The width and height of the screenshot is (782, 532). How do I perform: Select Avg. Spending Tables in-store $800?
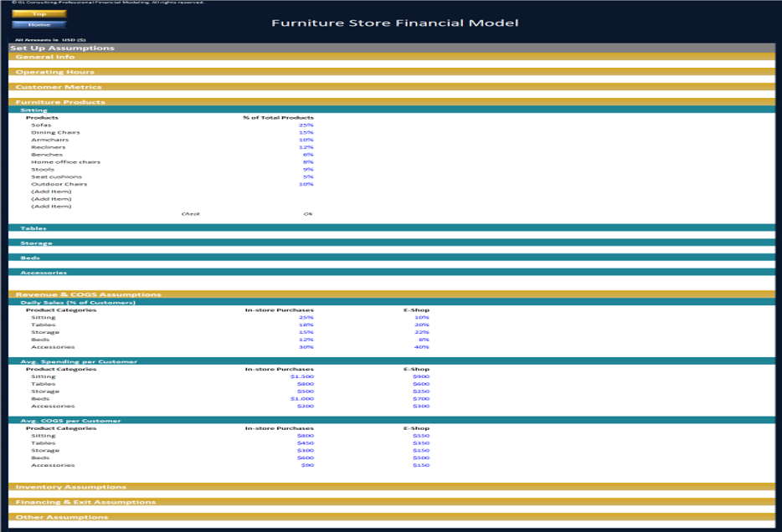pos(306,384)
